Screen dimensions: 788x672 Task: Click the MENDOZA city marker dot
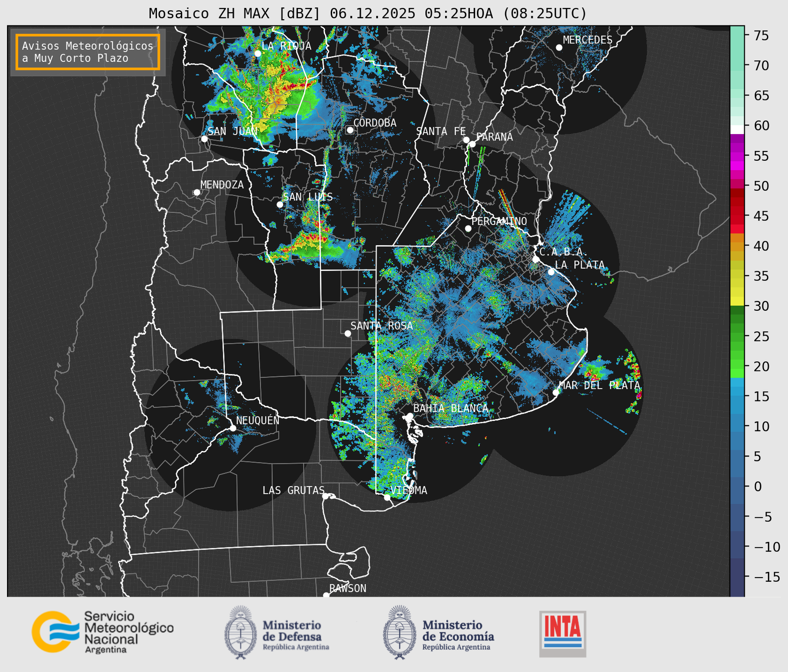(197, 193)
